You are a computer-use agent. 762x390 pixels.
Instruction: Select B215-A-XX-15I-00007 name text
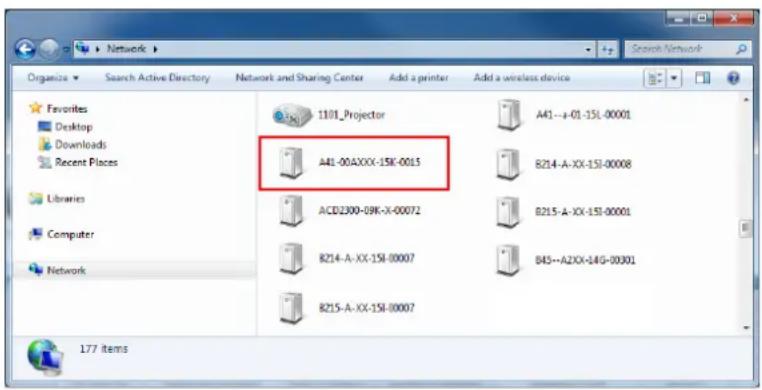366,308
